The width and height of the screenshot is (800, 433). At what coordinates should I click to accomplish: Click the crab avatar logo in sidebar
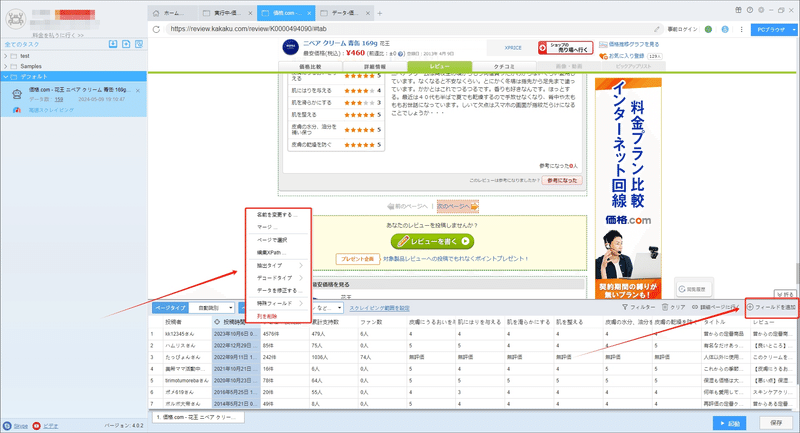[16, 19]
